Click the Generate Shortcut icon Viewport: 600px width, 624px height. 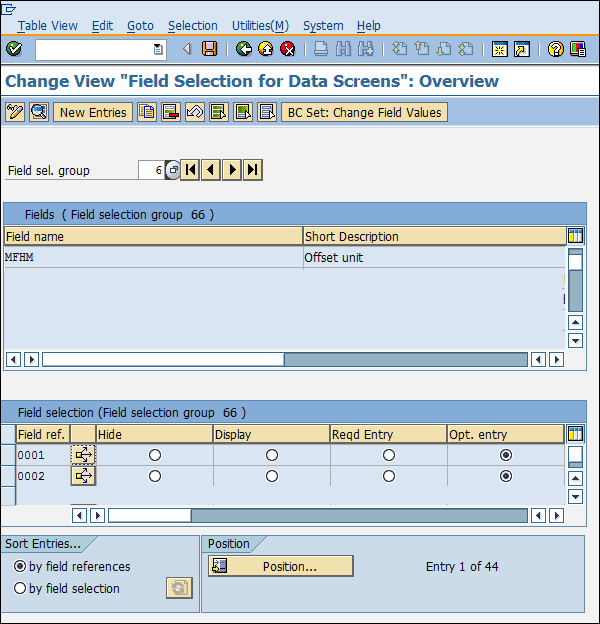(x=522, y=49)
